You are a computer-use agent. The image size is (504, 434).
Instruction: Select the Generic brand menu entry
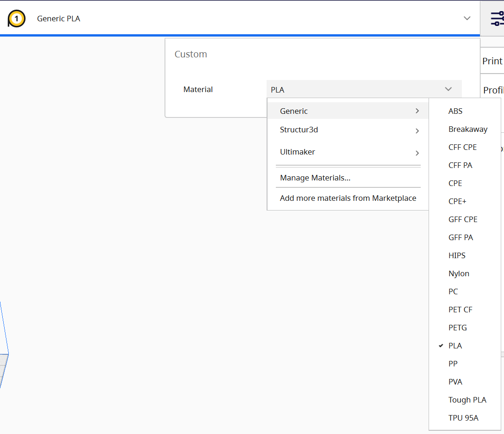[x=348, y=111]
